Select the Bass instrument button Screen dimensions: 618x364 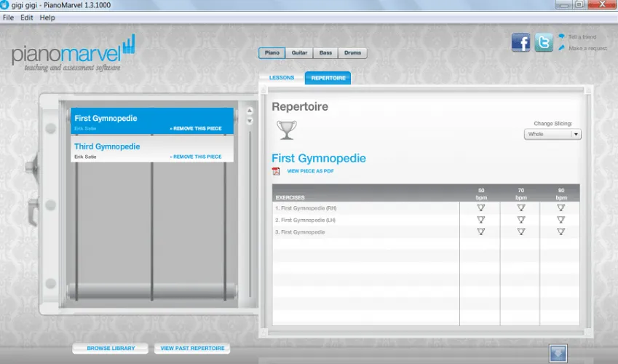[x=325, y=53]
